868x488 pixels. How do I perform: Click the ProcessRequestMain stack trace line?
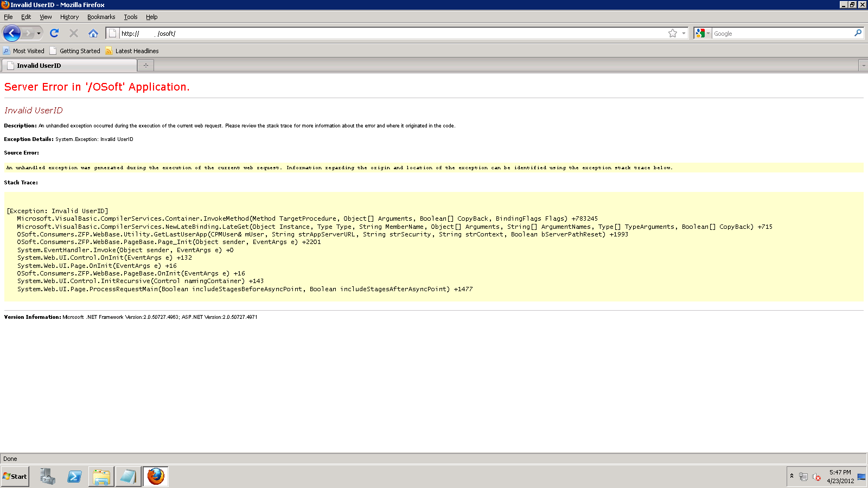[x=245, y=289]
